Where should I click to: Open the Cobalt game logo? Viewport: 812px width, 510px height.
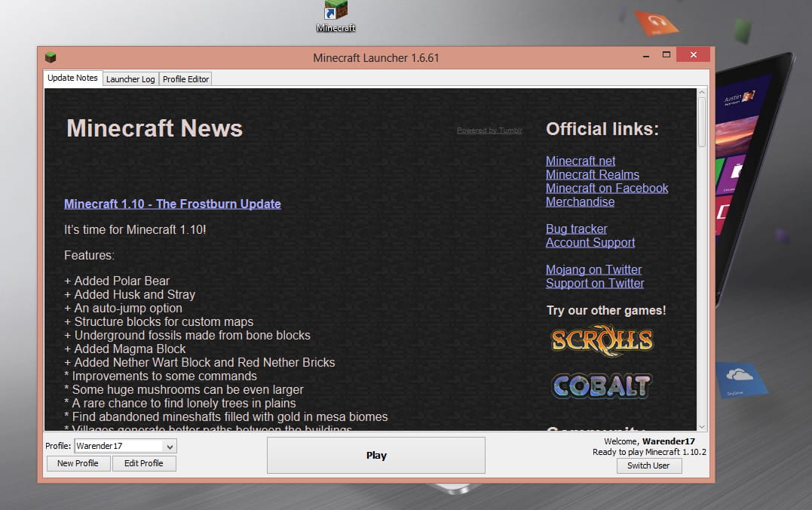click(602, 386)
